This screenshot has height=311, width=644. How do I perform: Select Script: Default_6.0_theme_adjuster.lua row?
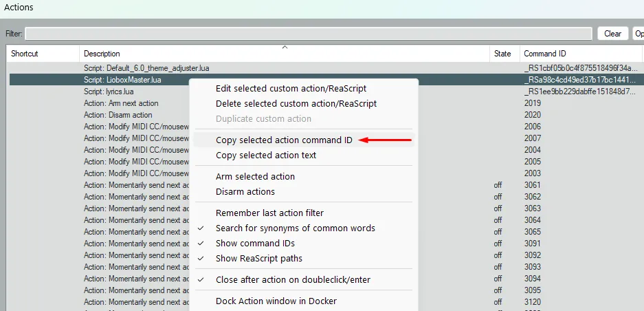click(x=146, y=68)
